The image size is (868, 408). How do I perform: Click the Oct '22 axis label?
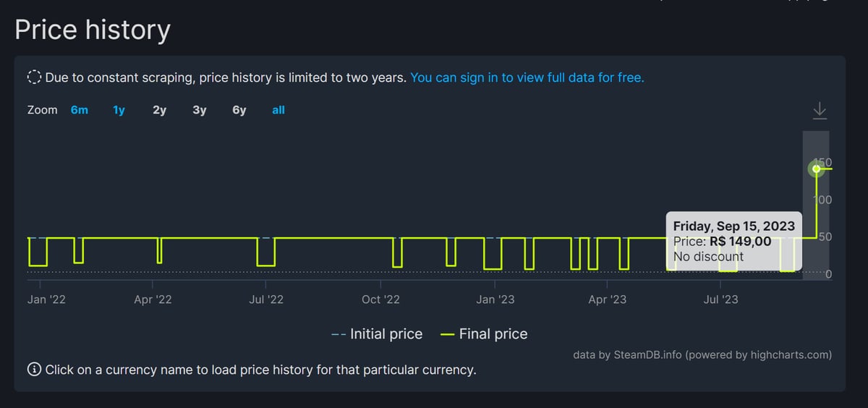point(380,299)
